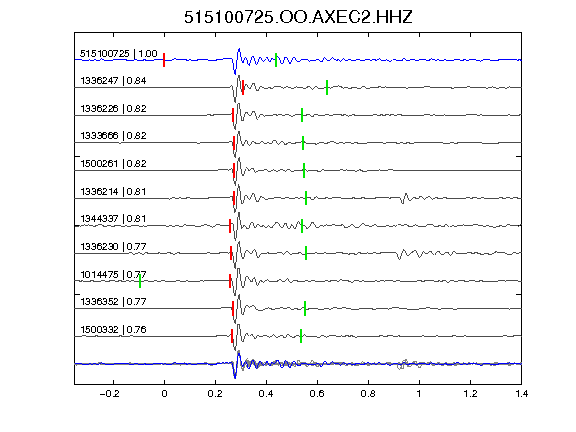Click the red pick marker on trace 515100725

pos(164,60)
